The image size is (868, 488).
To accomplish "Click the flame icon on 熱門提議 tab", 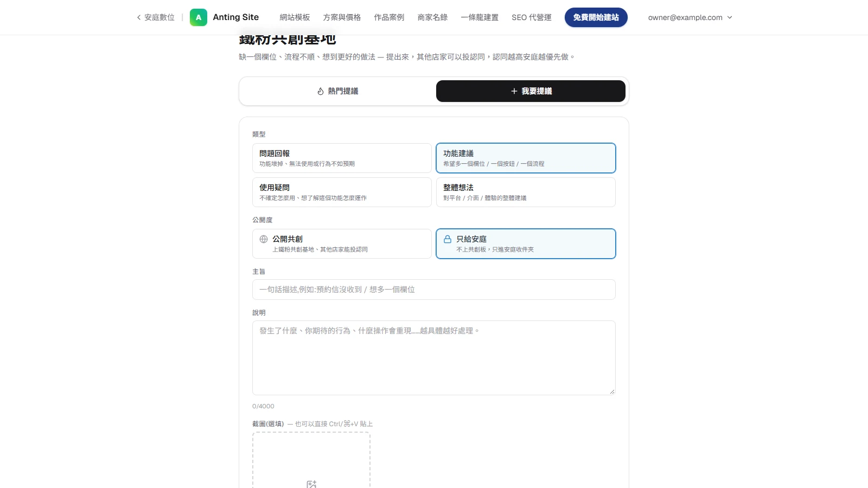I will pyautogui.click(x=321, y=91).
